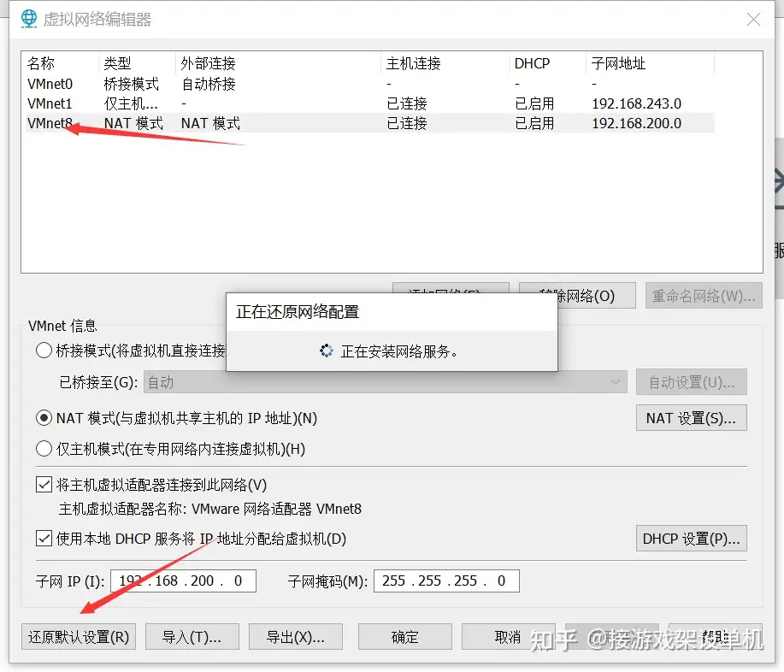784x672 pixels.
Task: Click 自动桥接 in VMnet0 row
Action: coord(209,84)
